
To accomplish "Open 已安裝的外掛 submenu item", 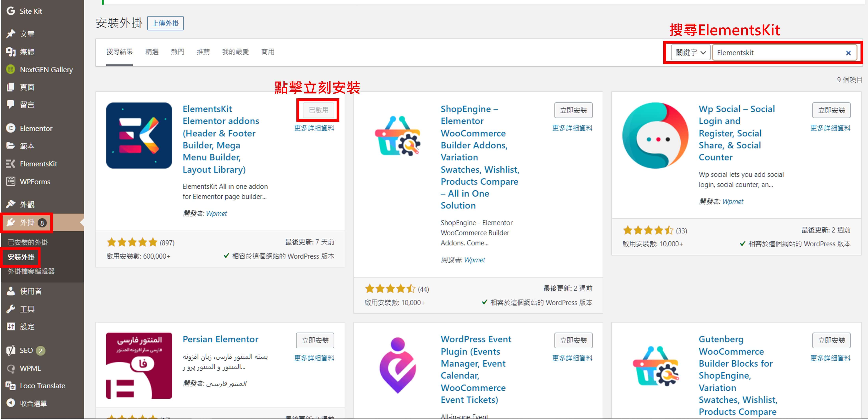I will [28, 242].
